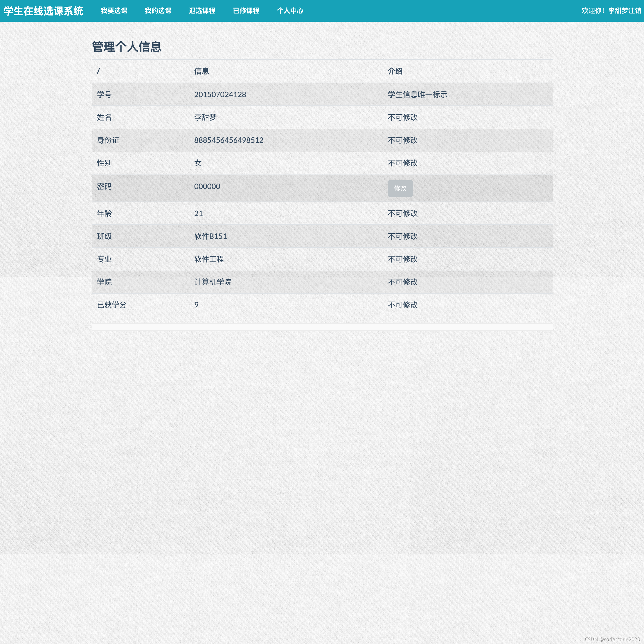644x644 pixels.
Task: Click the 修改 password button
Action: click(400, 188)
